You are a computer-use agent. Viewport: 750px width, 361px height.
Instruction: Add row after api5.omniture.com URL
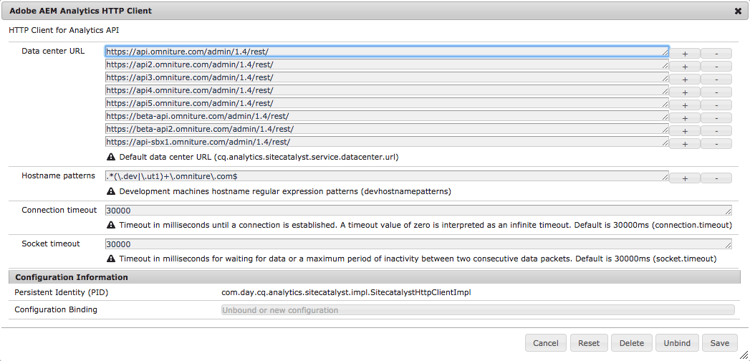[684, 105]
